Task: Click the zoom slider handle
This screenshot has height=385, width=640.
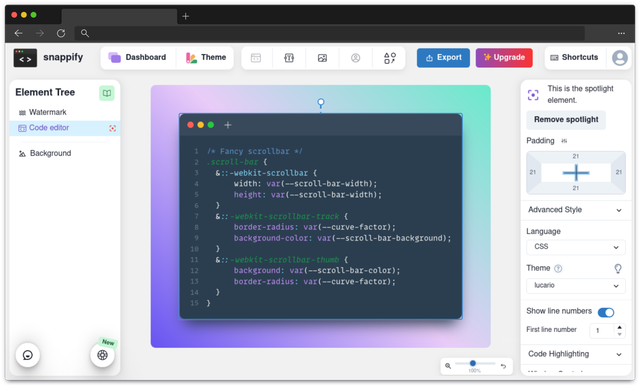Action: pyautogui.click(x=473, y=363)
